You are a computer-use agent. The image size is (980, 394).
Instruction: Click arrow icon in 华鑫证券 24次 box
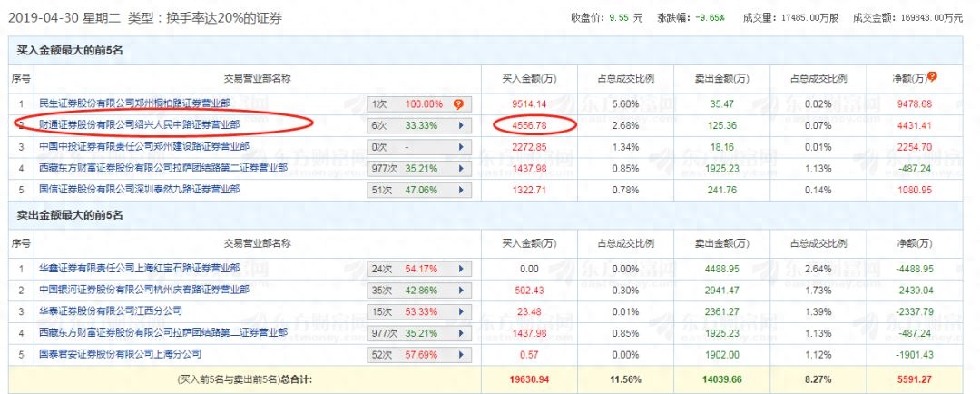pos(461,269)
